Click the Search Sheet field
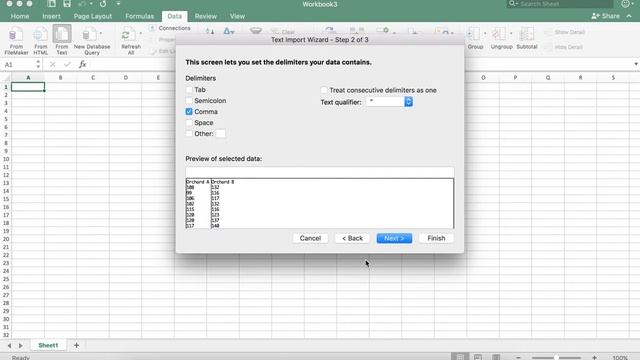The height and width of the screenshot is (360, 640). (x=560, y=4)
